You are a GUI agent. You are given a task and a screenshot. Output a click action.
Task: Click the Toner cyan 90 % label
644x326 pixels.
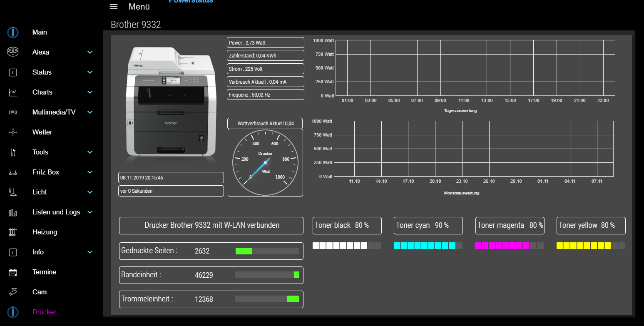(428, 225)
